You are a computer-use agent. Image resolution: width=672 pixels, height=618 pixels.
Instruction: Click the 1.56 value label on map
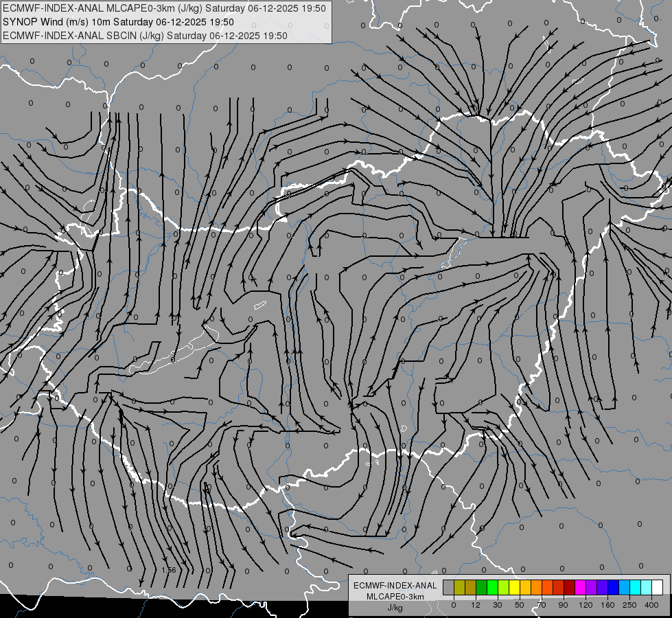pos(169,570)
